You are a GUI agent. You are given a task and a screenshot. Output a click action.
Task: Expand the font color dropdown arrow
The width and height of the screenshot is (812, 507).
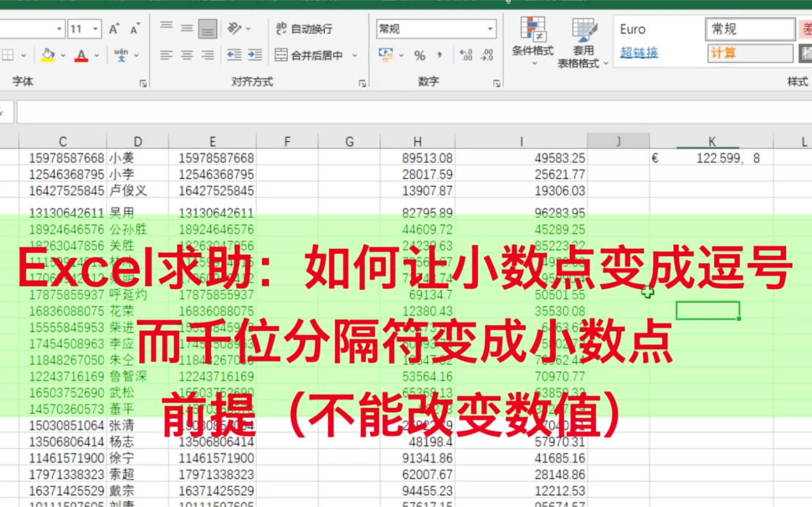96,55
